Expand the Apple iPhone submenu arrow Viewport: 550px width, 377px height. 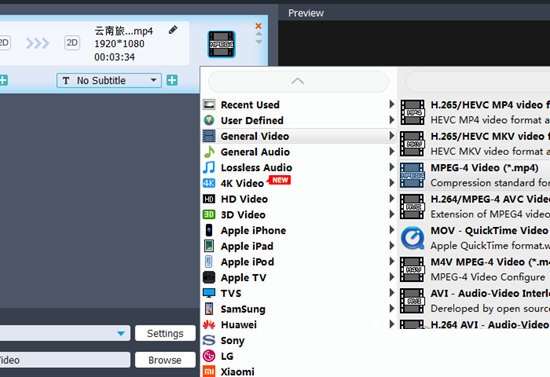pos(391,230)
